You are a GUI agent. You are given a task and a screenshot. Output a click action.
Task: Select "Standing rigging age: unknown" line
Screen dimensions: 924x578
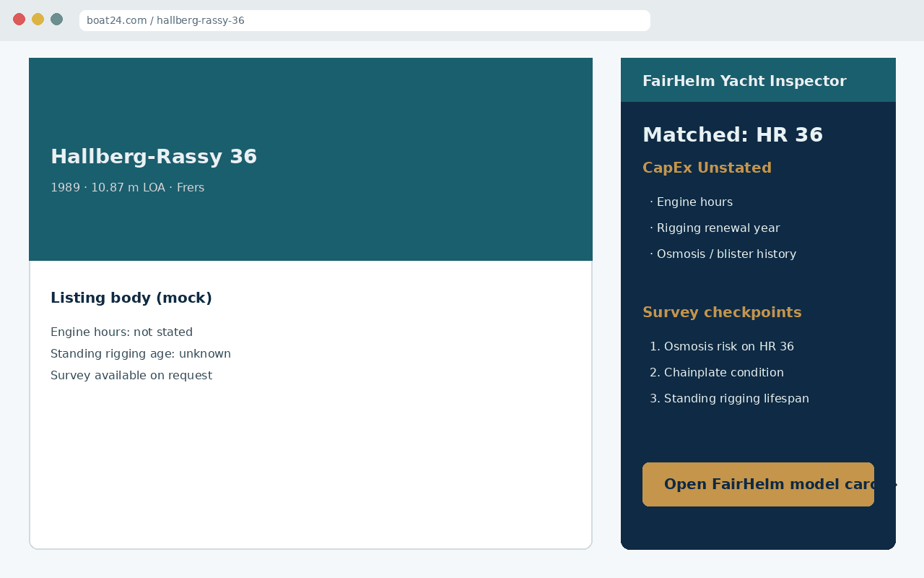point(141,354)
